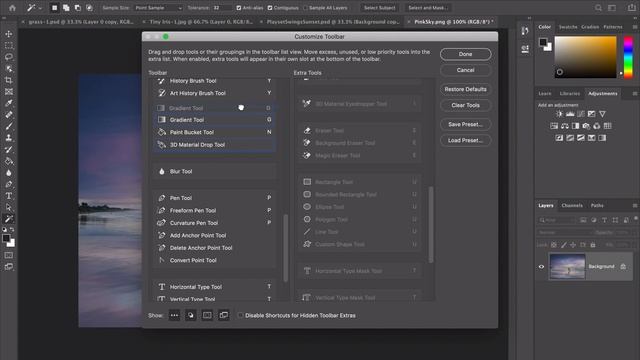640x360 pixels.
Task: Enable Sample All Layers checkbox
Action: [306, 8]
